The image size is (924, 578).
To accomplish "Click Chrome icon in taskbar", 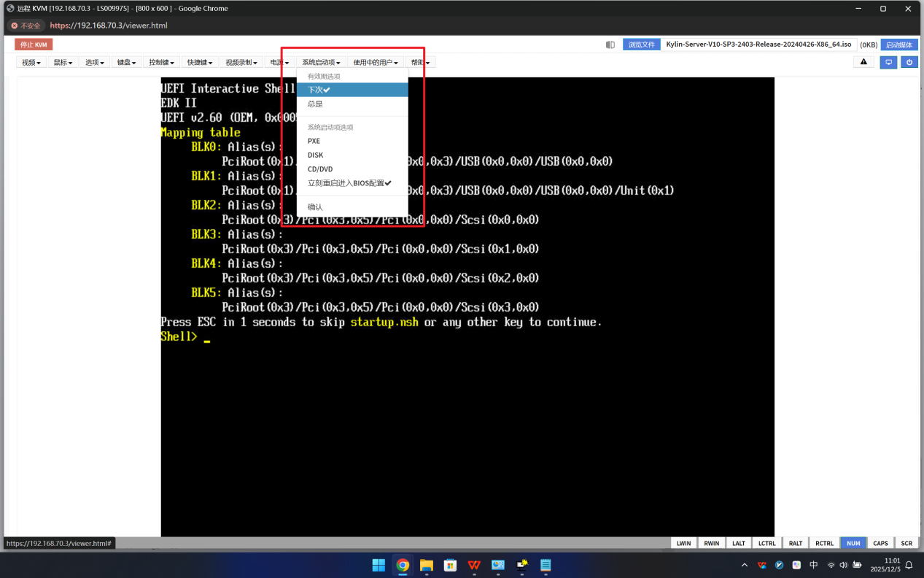I will pos(403,565).
